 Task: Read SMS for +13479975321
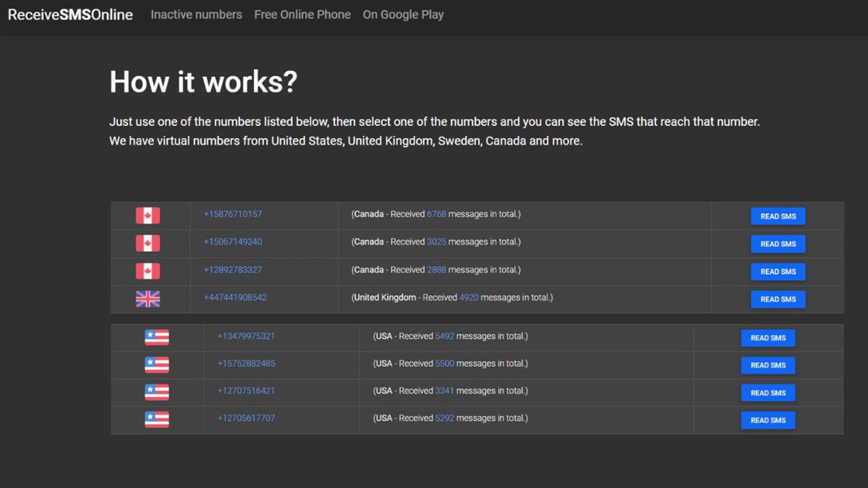pyautogui.click(x=768, y=338)
